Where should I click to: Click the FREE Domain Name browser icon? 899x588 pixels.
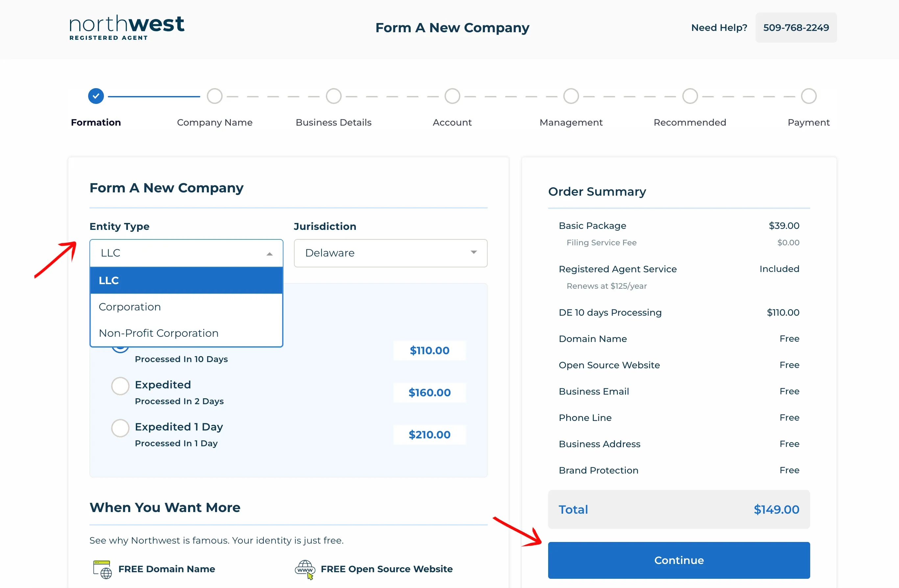[102, 569]
